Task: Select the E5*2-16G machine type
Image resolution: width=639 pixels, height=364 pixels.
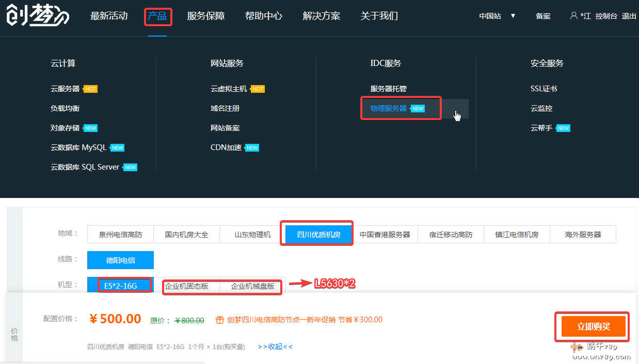Action: (120, 286)
